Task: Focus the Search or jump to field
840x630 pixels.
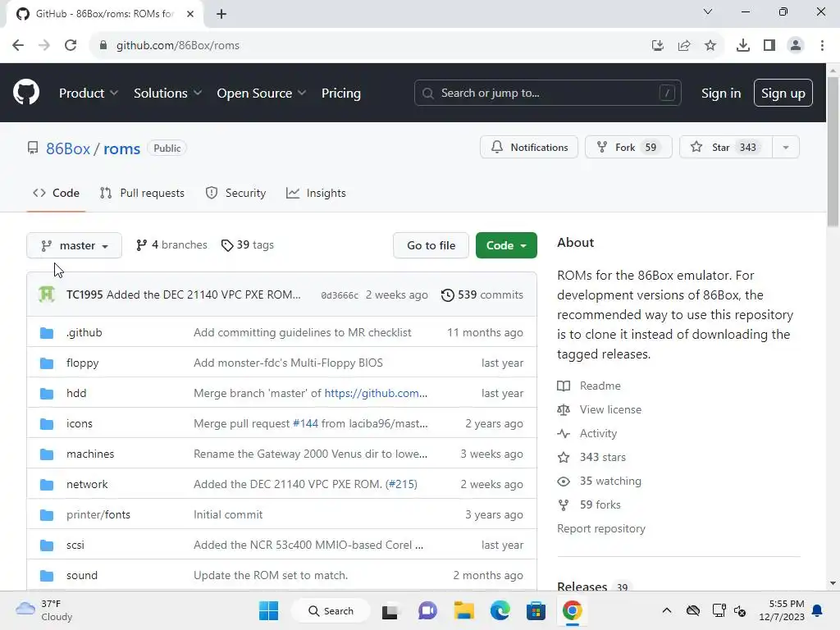Action: 547,93
